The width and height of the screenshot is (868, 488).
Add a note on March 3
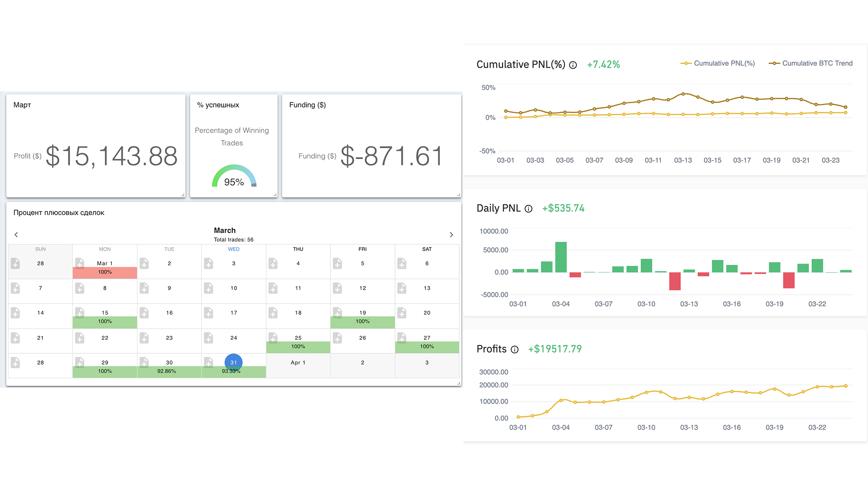pyautogui.click(x=208, y=263)
